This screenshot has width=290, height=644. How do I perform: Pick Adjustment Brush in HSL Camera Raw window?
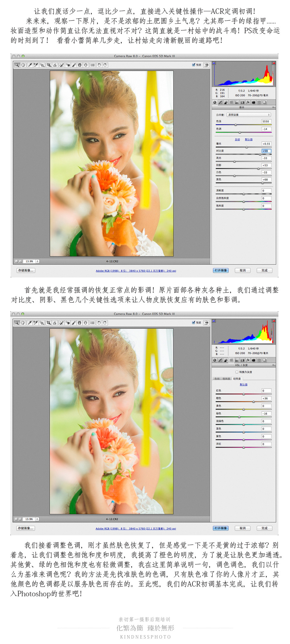click(73, 323)
